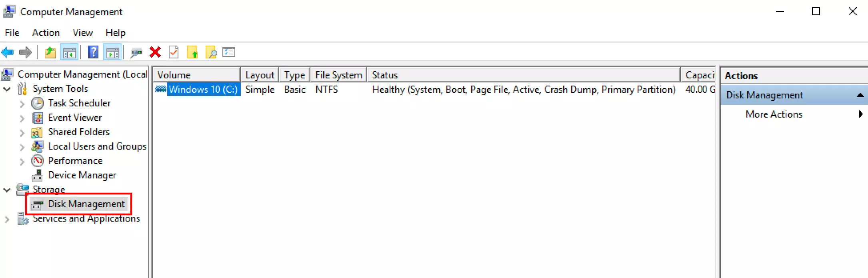Screen dimensions: 868x278
Task: Open the Action menu
Action: (46, 33)
